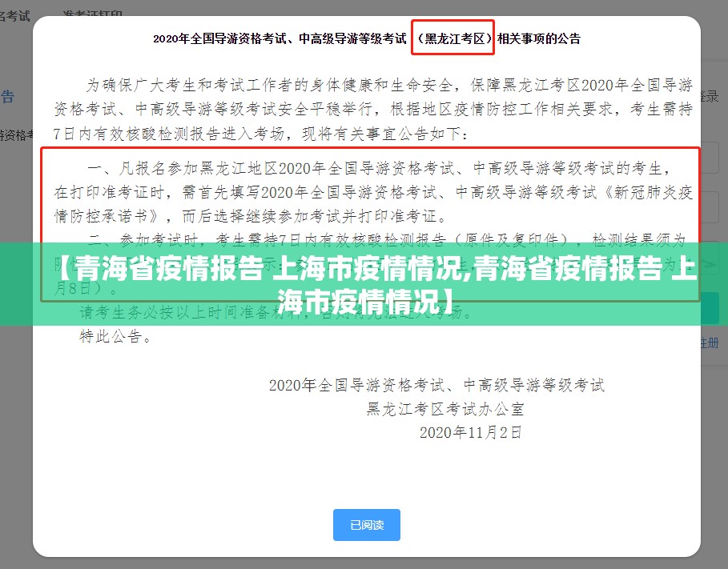Click the 黑龙江考区考试办公室 signature line

pyautogui.click(x=444, y=409)
